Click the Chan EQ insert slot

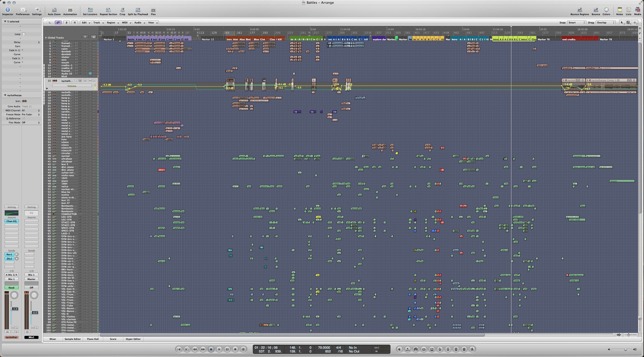11,221
